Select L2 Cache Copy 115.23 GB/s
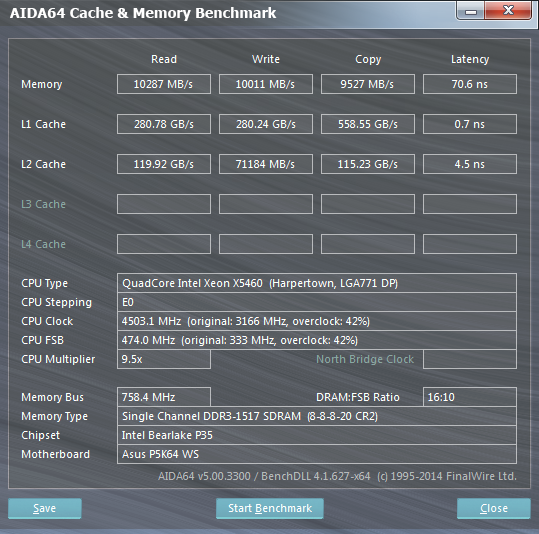The image size is (539, 534). (x=367, y=164)
